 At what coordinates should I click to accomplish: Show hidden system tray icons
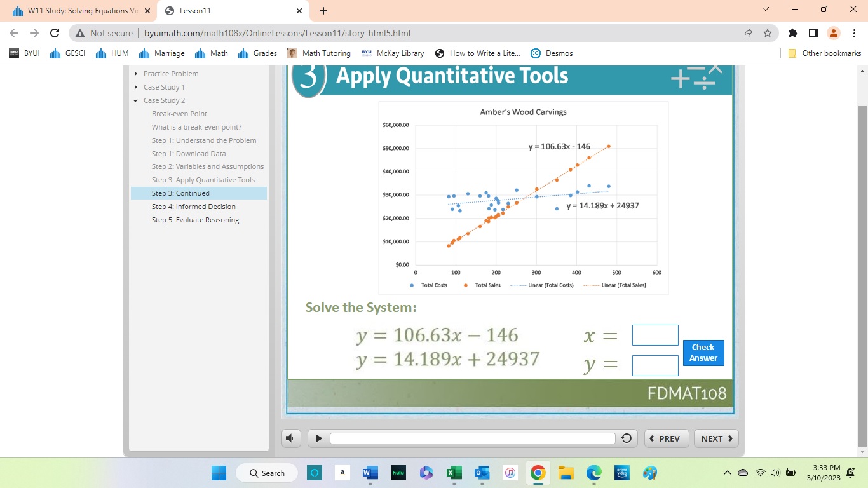[x=728, y=473]
